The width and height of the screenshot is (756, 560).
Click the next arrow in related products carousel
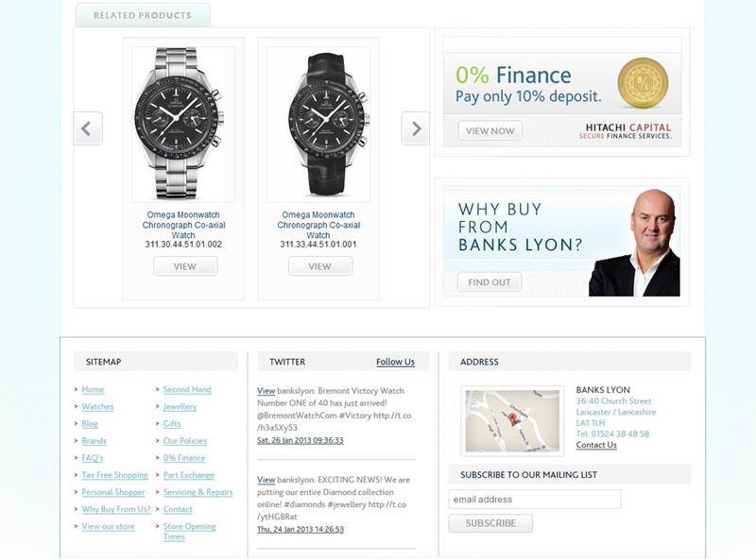[x=415, y=128]
